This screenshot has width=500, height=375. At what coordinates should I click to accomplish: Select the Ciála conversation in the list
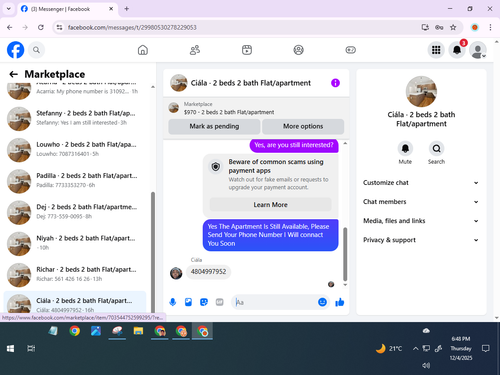[x=75, y=303]
